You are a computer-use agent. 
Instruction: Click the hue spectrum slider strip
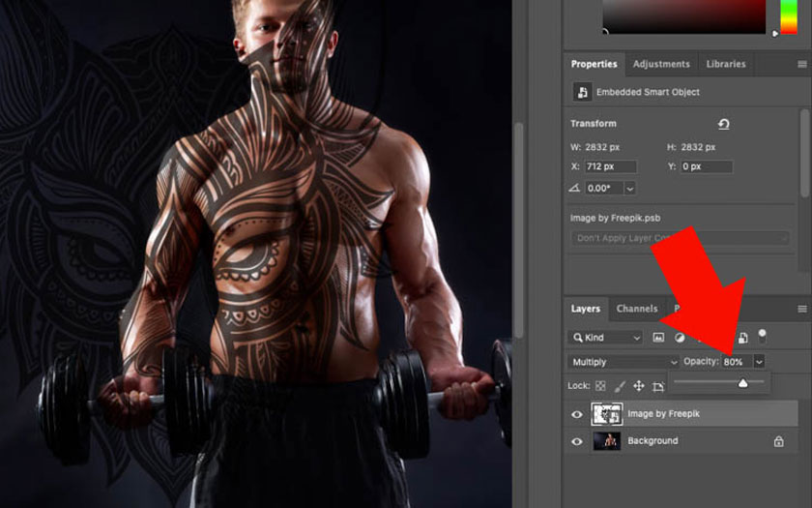click(x=789, y=16)
